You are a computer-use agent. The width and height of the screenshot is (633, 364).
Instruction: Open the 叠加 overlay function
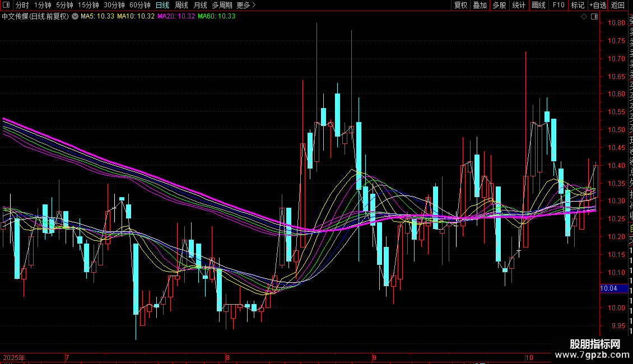[480, 5]
